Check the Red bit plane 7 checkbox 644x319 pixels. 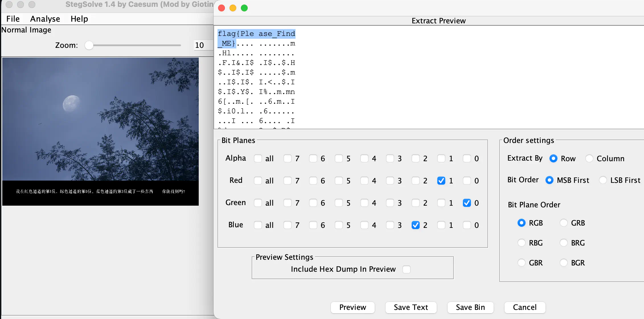[x=288, y=181]
